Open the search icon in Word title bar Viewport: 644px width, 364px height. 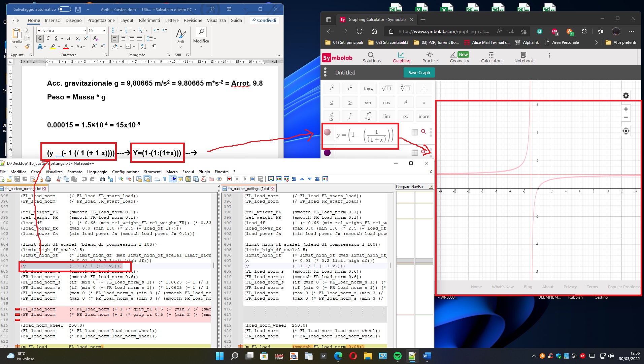coord(212,9)
